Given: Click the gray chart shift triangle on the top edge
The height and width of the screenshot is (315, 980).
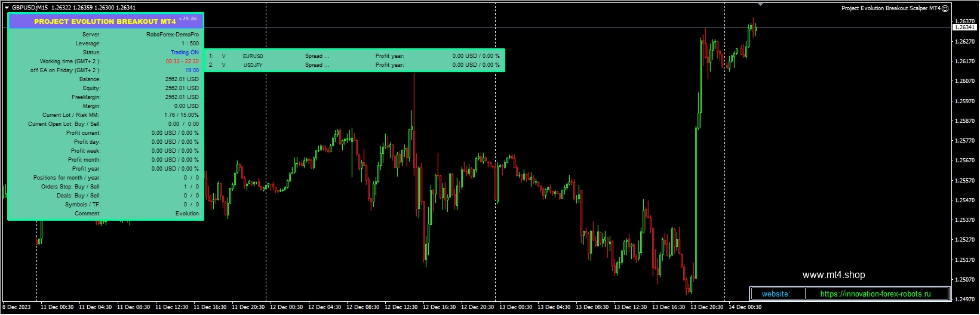Looking at the screenshot, I should coord(760,5).
